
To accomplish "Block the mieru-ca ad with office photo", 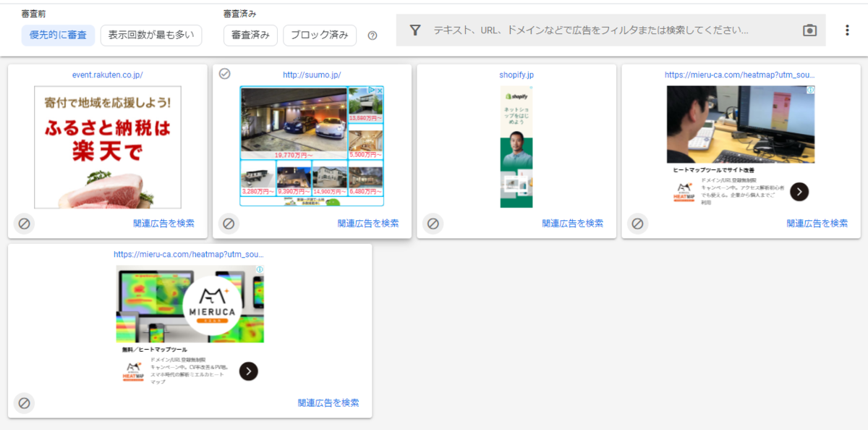I will pyautogui.click(x=637, y=224).
